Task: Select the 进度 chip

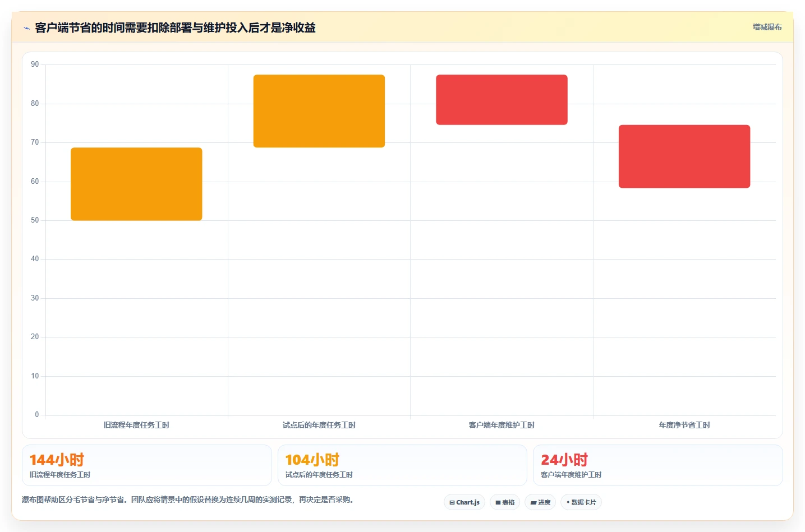Action: click(540, 502)
